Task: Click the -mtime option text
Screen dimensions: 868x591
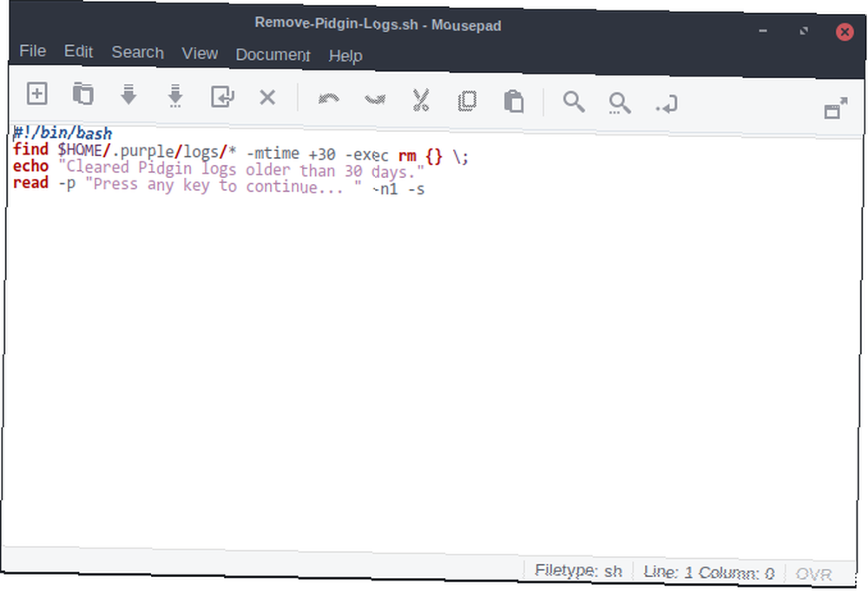Action: (x=273, y=153)
